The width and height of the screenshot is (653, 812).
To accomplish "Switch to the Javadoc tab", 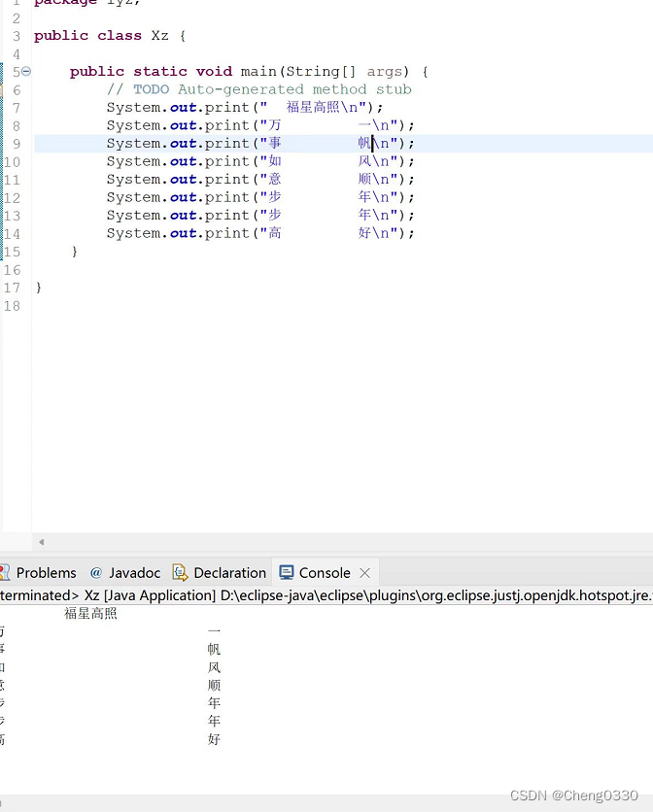I will point(125,573).
